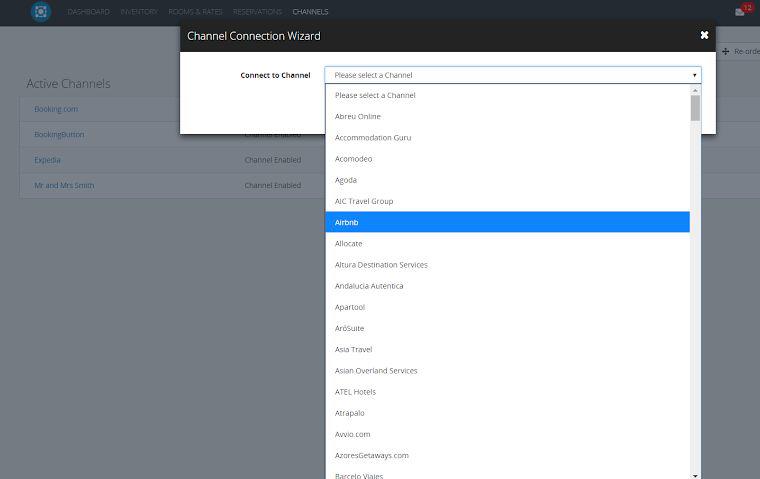
Task: Choose AIC Travel Group option
Action: [507, 201]
